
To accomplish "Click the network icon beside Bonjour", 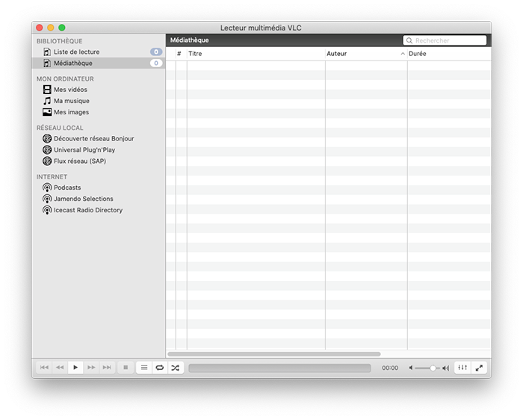I will point(47,138).
